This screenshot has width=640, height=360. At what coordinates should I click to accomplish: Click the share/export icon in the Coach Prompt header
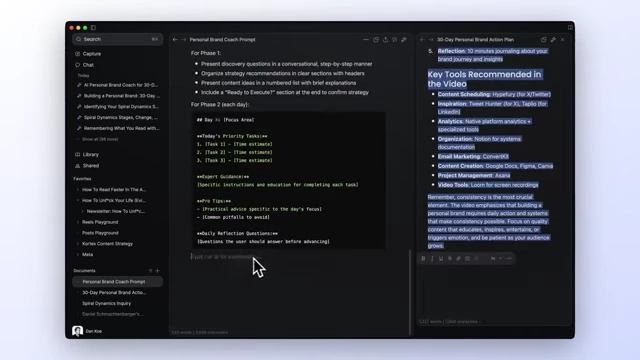[x=385, y=40]
